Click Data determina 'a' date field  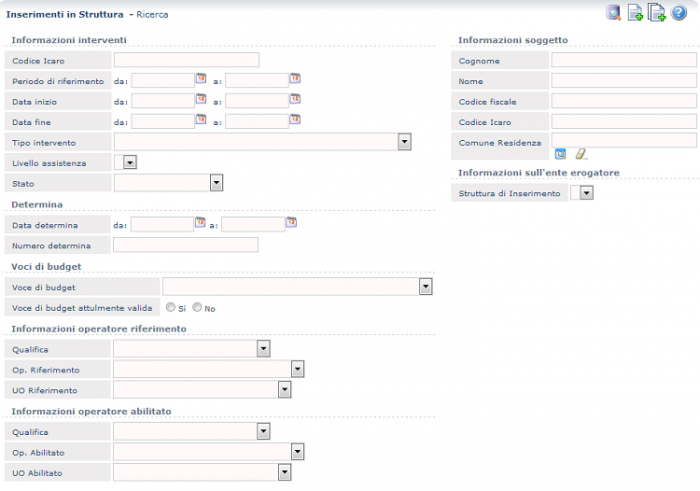pyautogui.click(x=253, y=225)
